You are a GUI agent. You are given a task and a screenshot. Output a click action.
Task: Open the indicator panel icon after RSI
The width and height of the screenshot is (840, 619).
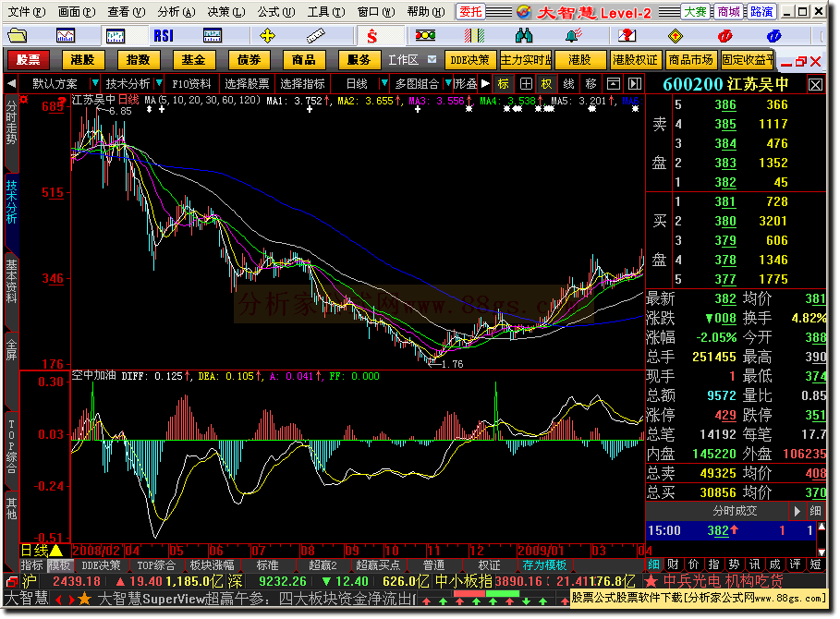213,36
